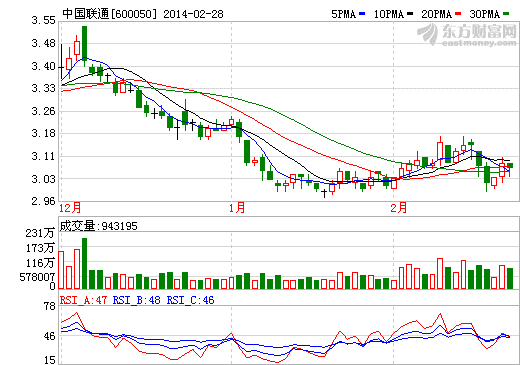520x365 pixels.
Task: Select the 20PMA legend label
Action: pyautogui.click(x=437, y=14)
